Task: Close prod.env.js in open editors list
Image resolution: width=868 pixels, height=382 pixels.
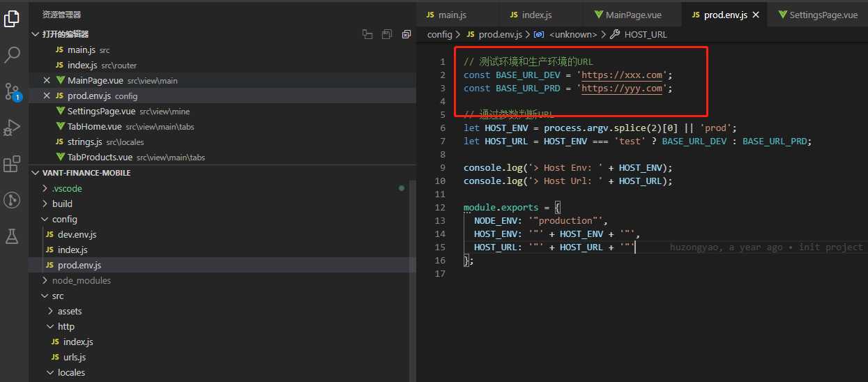Action: [47, 95]
